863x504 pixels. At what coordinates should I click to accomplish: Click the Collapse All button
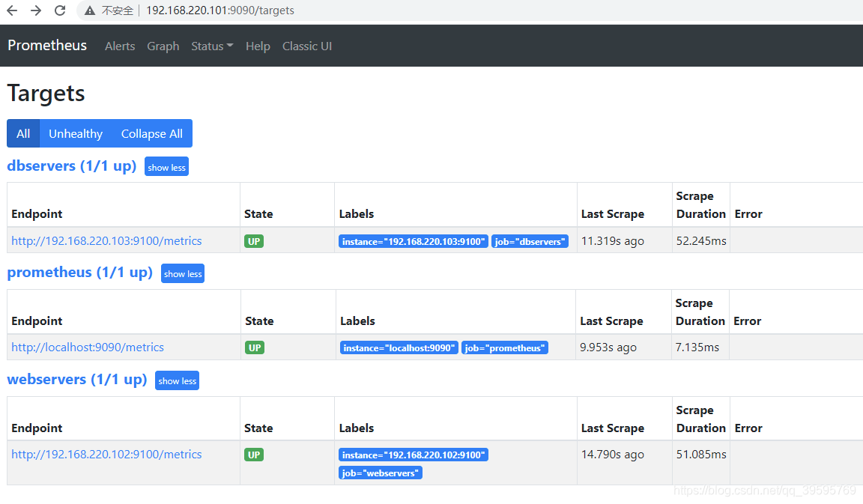tap(152, 133)
